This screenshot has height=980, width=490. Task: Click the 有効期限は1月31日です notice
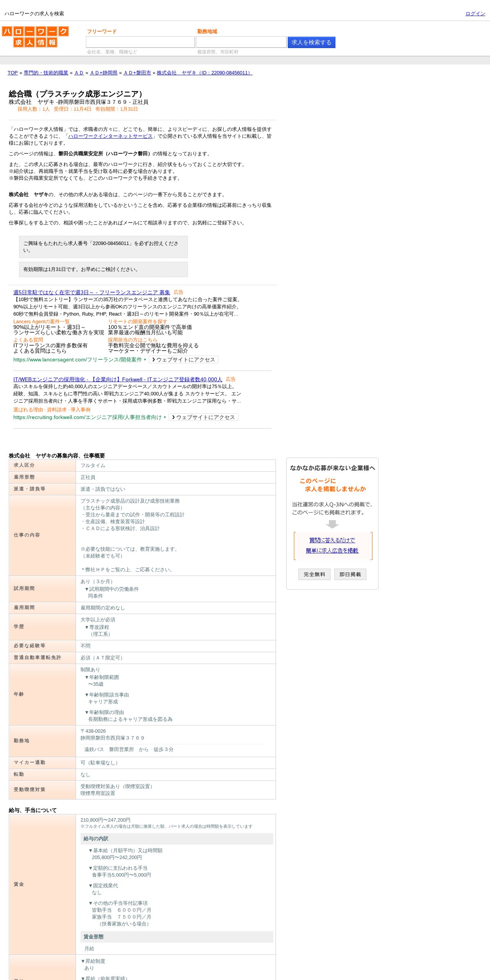click(x=103, y=269)
